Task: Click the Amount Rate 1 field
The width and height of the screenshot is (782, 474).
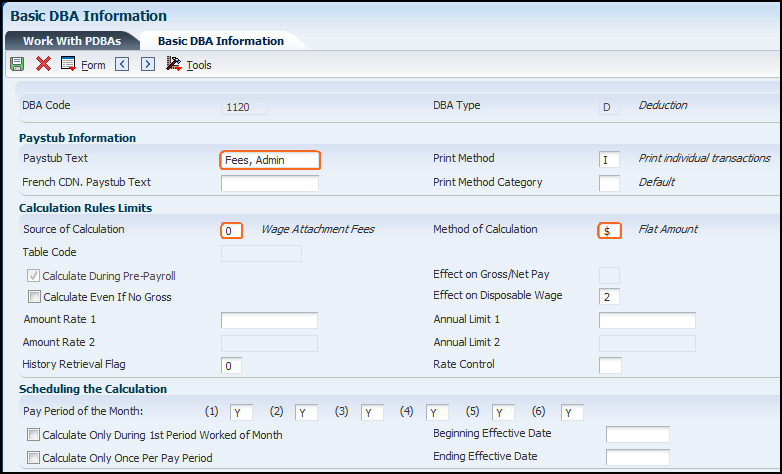Action: (269, 320)
